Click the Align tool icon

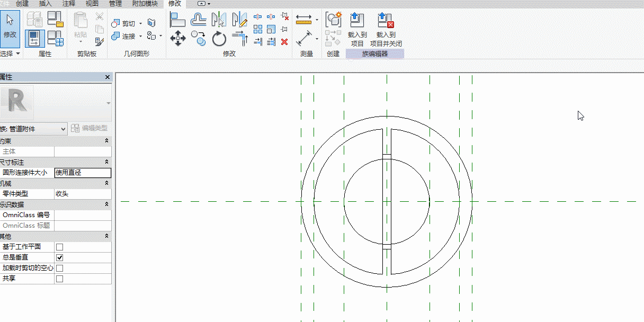177,20
